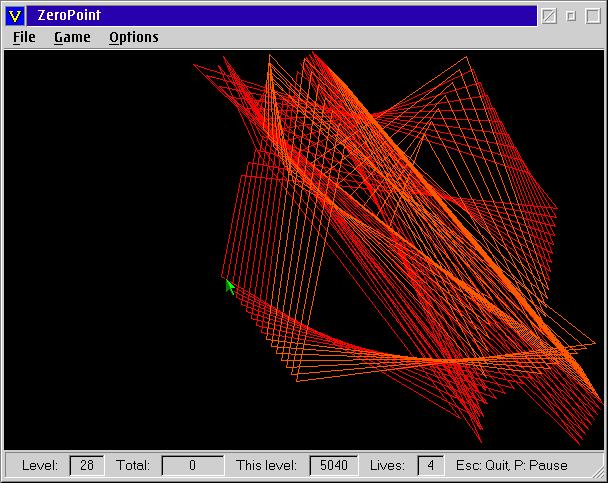Click the window resize grip corner
Image resolution: width=608 pixels, height=483 pixels.
(x=598, y=473)
